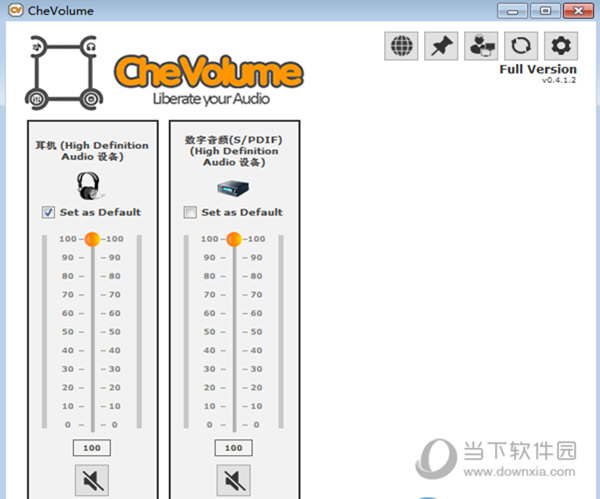Click the S/PDIF device name label

[x=234, y=151]
